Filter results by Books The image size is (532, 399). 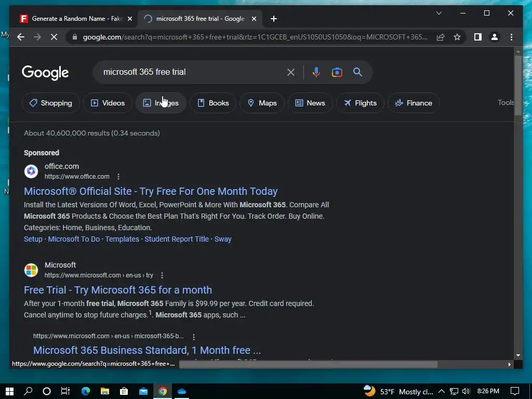212,103
